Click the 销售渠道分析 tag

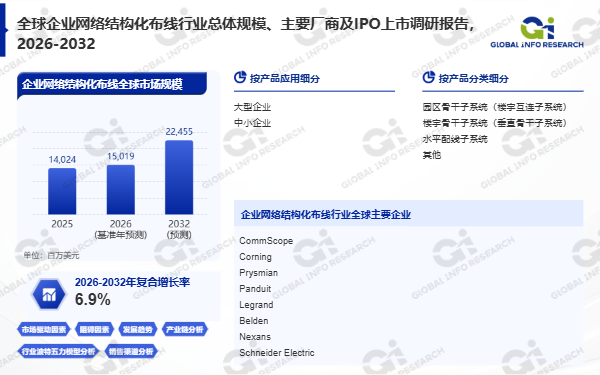[131, 351]
